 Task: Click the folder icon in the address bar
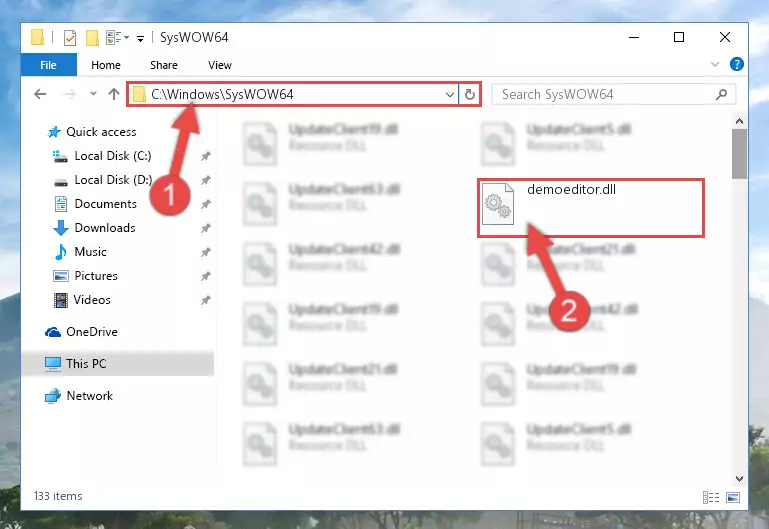[x=139, y=94]
